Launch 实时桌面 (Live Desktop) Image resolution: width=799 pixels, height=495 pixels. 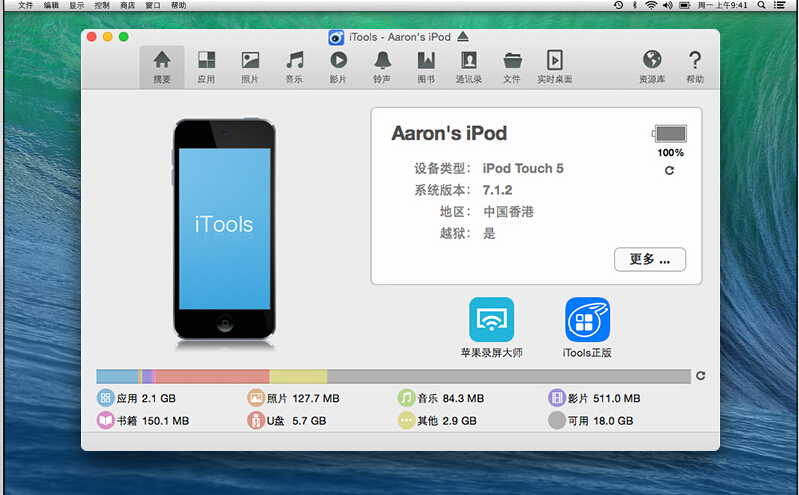(554, 66)
